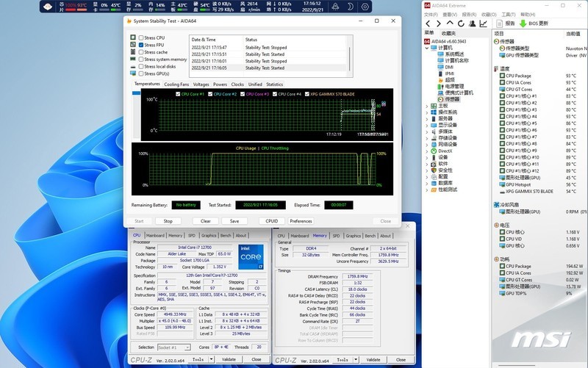The image size is (588, 368).
Task: Click the green BIOS 更新 arrow
Action: [523, 24]
